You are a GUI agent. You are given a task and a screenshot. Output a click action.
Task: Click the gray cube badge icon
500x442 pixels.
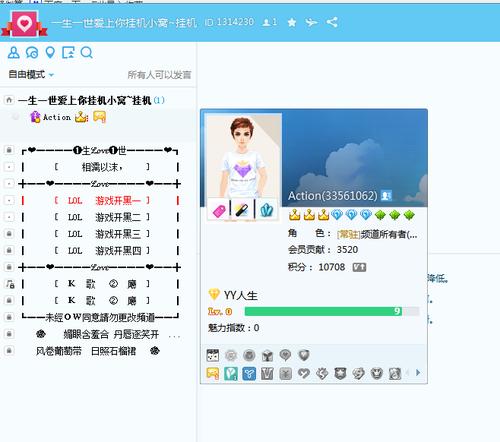click(x=267, y=355)
